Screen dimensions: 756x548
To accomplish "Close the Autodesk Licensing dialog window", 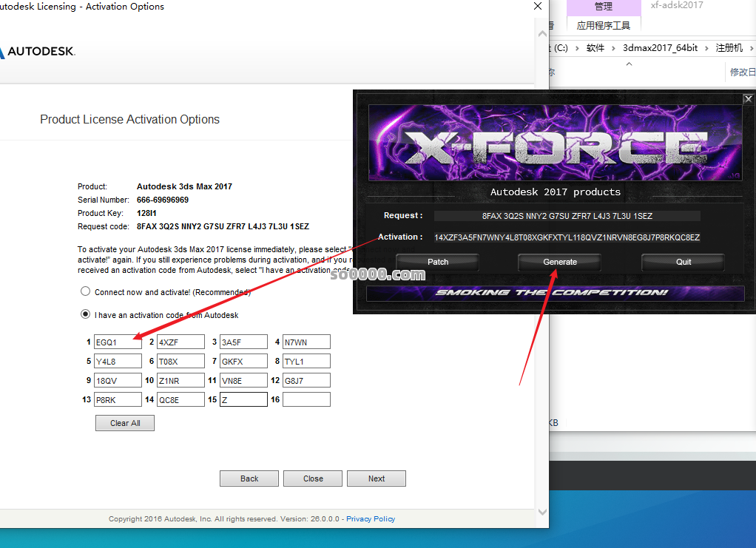I will (x=538, y=7).
